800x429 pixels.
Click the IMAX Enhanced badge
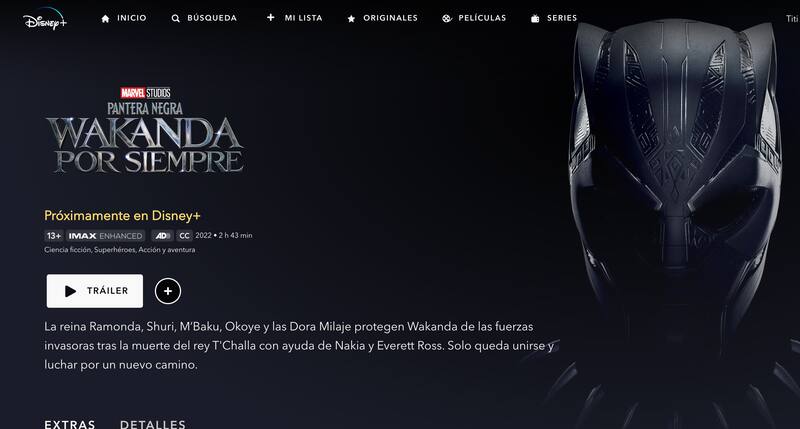[106, 236]
